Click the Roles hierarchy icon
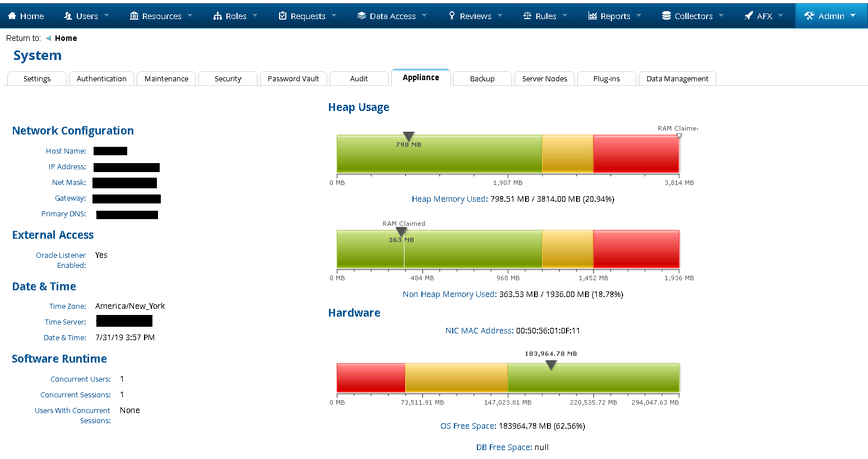Viewport: 868px width, 459px height. point(217,16)
